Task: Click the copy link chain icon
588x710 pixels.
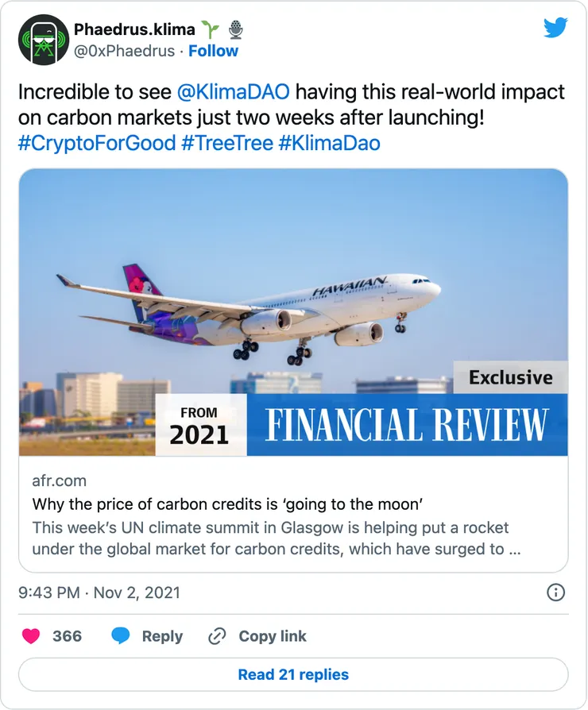Action: [217, 636]
